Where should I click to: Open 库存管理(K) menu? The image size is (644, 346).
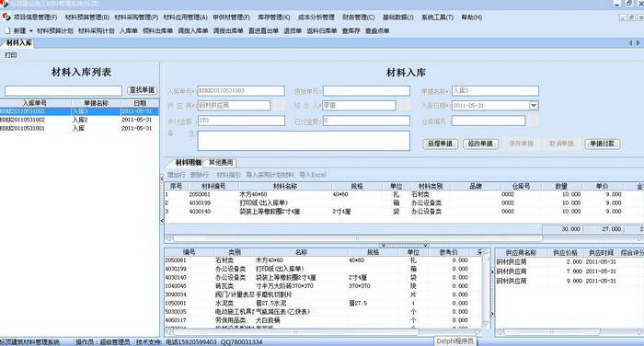click(x=273, y=17)
